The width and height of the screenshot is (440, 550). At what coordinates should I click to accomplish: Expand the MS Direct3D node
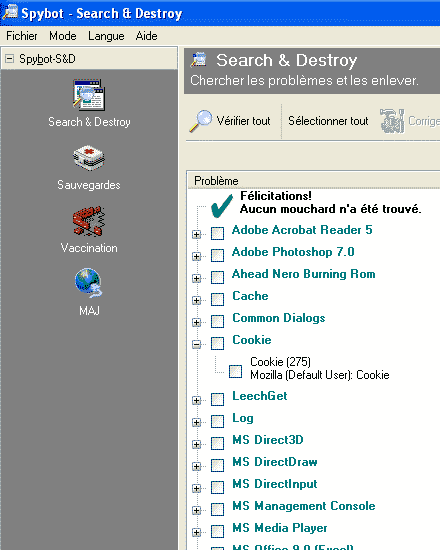(x=196, y=445)
